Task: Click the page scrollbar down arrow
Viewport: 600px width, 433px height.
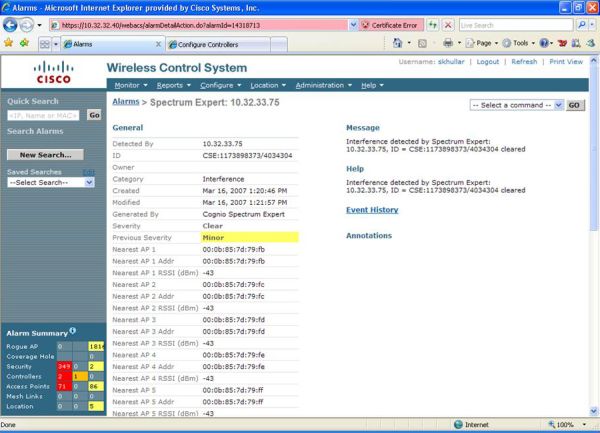Action: 593,412
